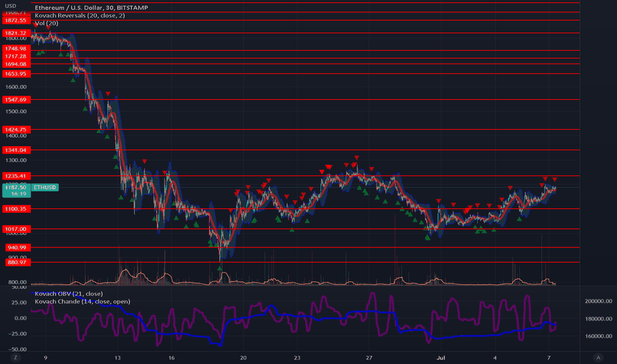
Task: Click the date label 4 on the time axis
Action: (x=495, y=357)
